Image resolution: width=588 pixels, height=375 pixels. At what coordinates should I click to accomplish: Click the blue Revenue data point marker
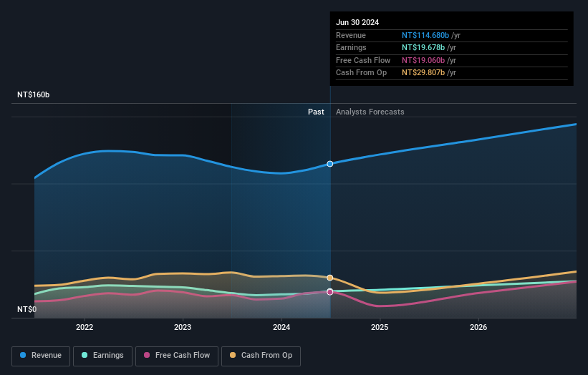tap(330, 164)
